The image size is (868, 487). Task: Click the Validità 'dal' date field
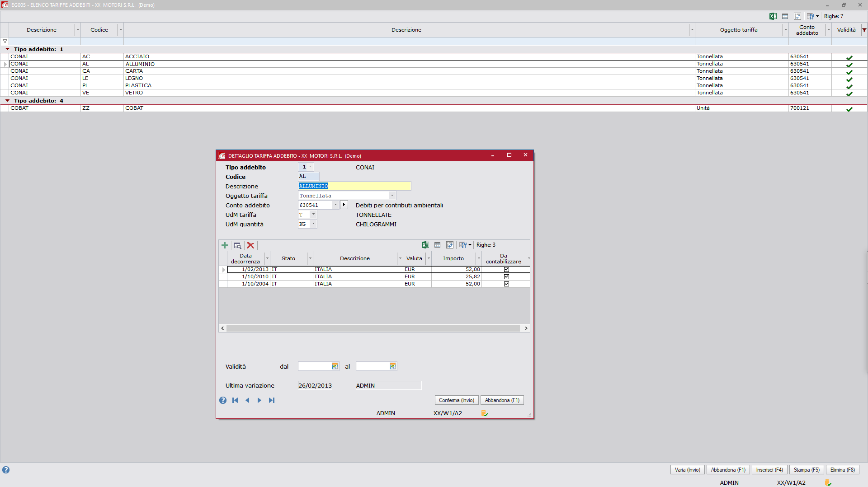[x=315, y=366]
